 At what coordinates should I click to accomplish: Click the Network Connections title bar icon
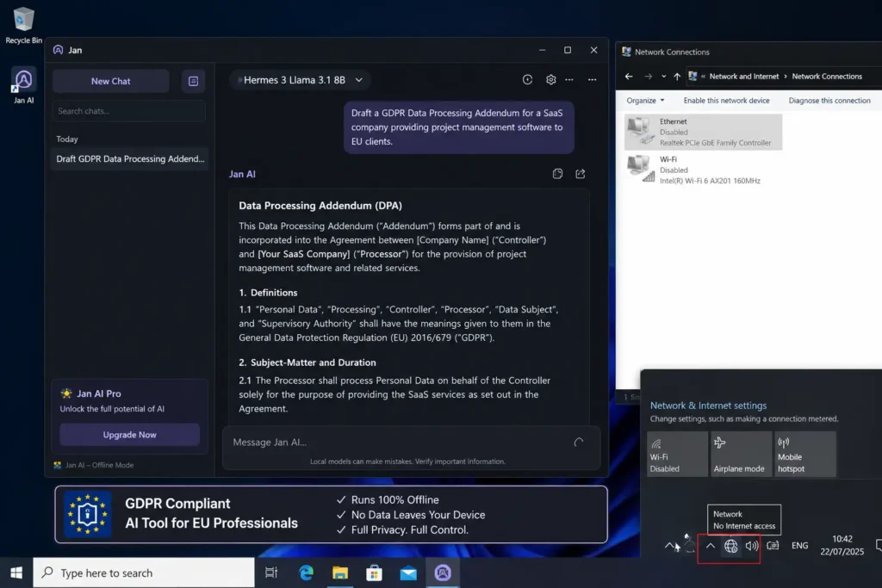tap(626, 52)
